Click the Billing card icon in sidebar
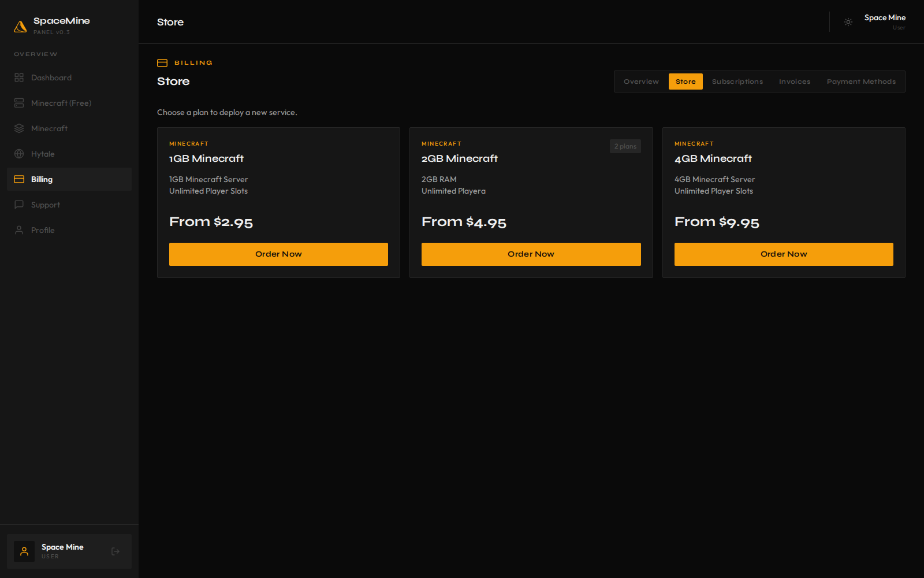The height and width of the screenshot is (578, 924). (19, 179)
